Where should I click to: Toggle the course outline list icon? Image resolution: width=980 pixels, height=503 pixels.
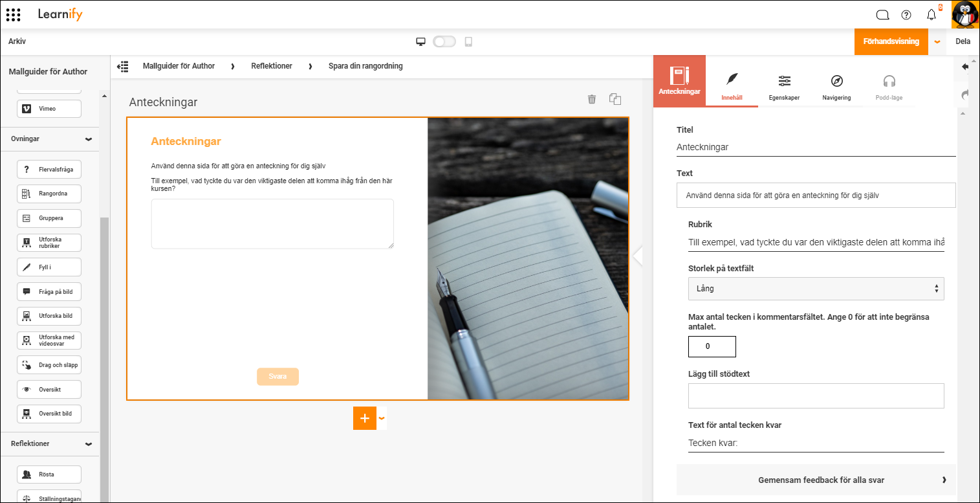click(x=123, y=66)
